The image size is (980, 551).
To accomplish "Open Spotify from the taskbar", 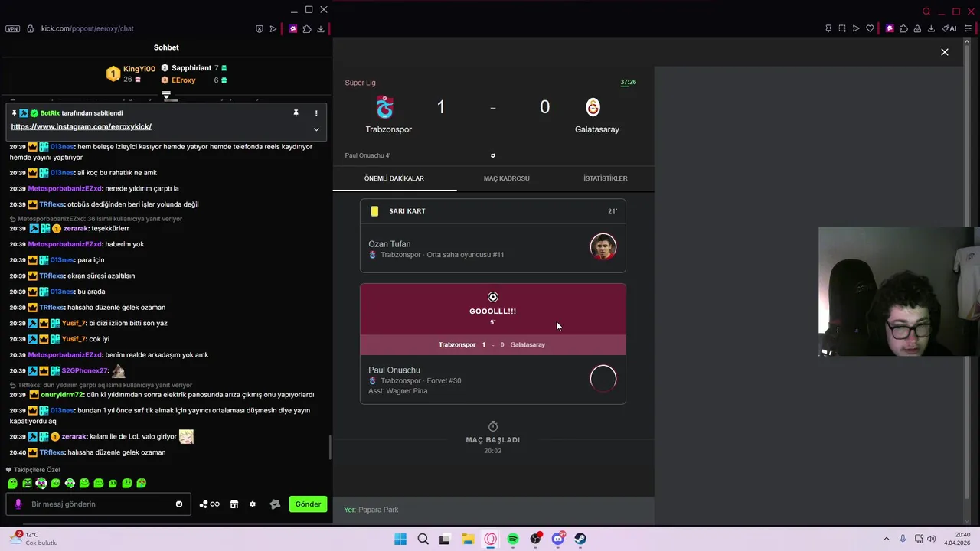I will 513,539.
